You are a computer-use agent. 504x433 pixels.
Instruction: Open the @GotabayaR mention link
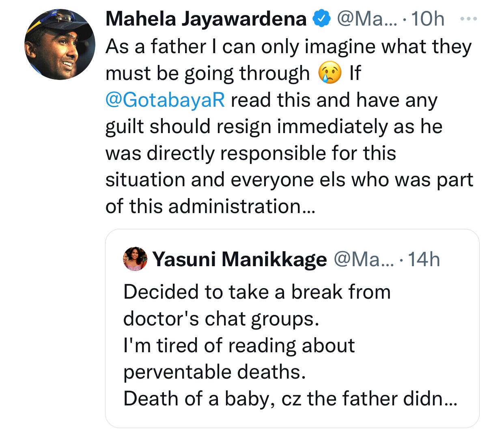[x=165, y=100]
